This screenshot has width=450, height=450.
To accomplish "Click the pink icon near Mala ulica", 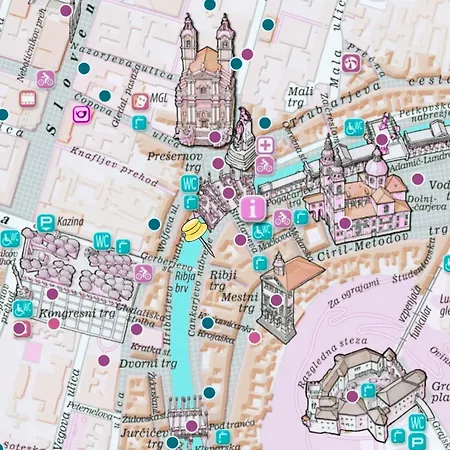I will [351, 63].
